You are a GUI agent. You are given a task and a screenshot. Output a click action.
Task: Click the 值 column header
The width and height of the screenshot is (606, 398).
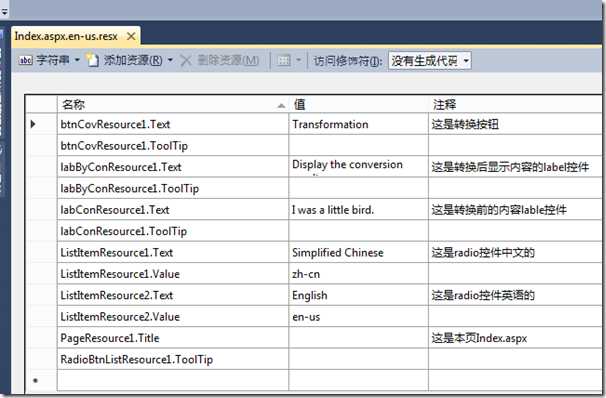click(358, 104)
